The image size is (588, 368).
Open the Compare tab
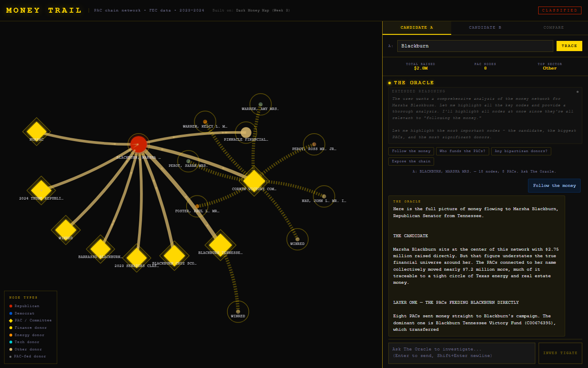click(x=553, y=28)
